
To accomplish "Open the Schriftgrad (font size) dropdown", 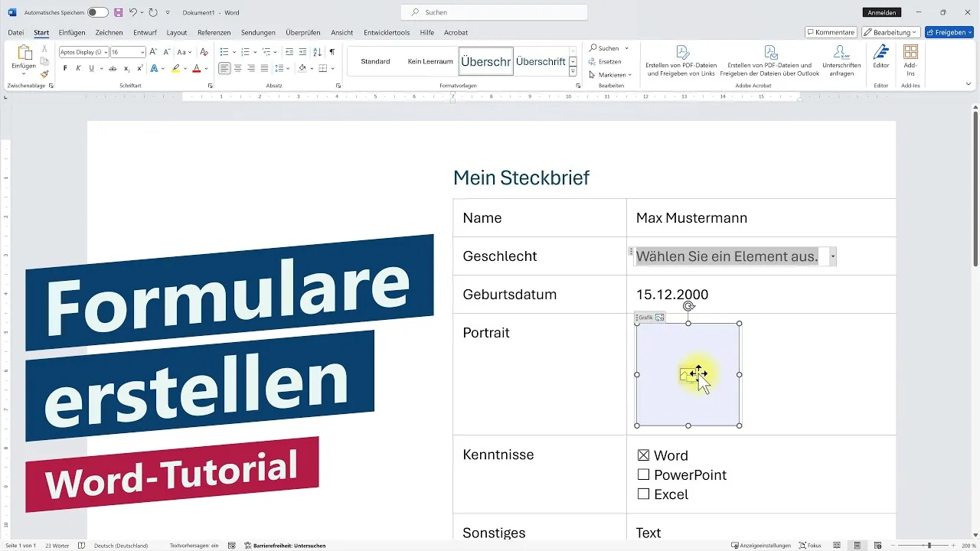I will (x=142, y=52).
